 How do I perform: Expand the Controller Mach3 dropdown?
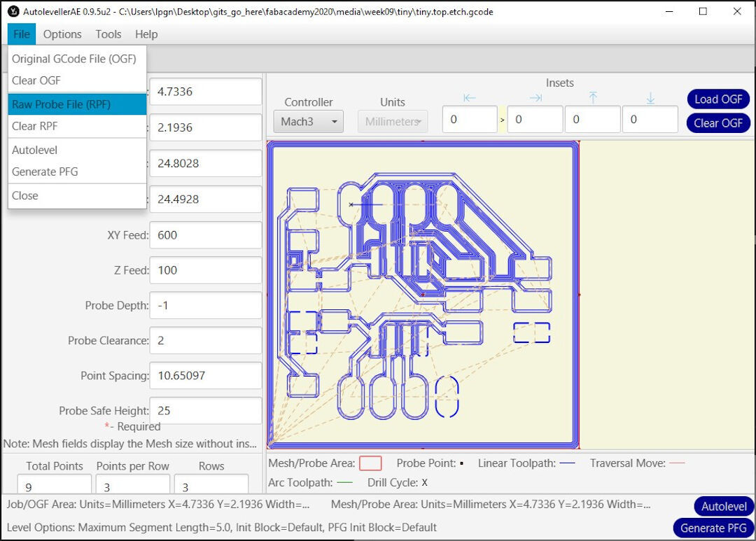tap(309, 122)
